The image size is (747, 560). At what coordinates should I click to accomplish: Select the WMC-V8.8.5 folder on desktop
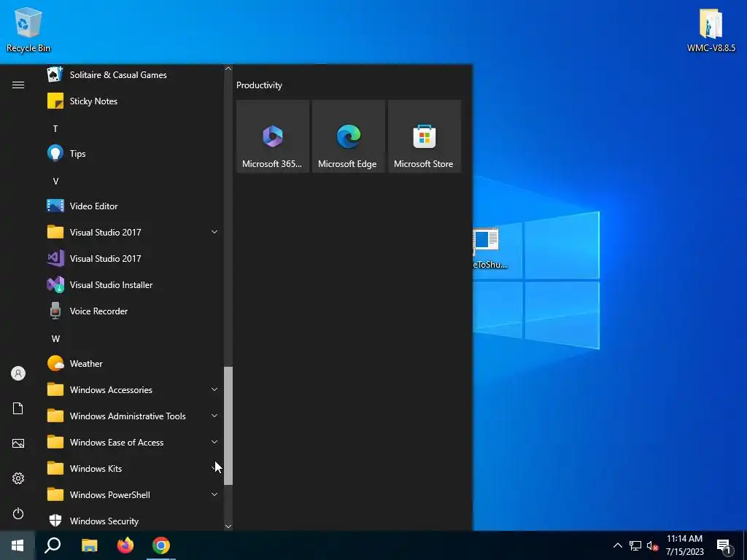(711, 29)
